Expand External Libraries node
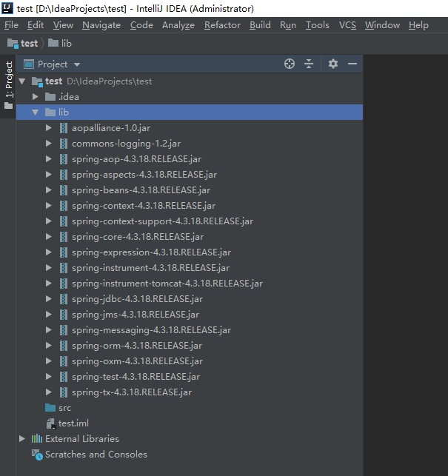Screen dimensions: 448x476 (22, 439)
